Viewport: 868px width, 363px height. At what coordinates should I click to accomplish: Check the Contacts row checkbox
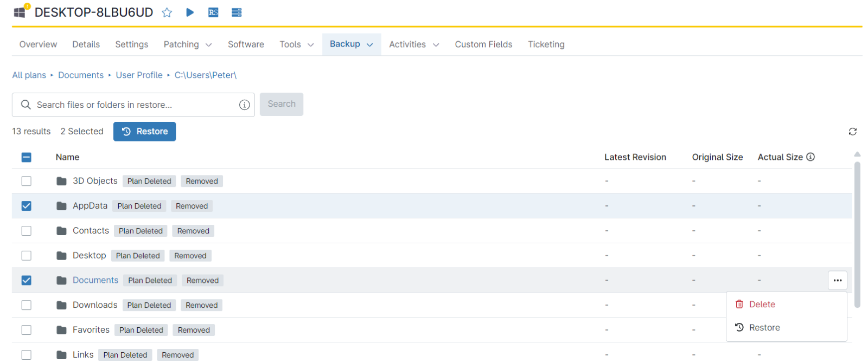pyautogui.click(x=26, y=231)
